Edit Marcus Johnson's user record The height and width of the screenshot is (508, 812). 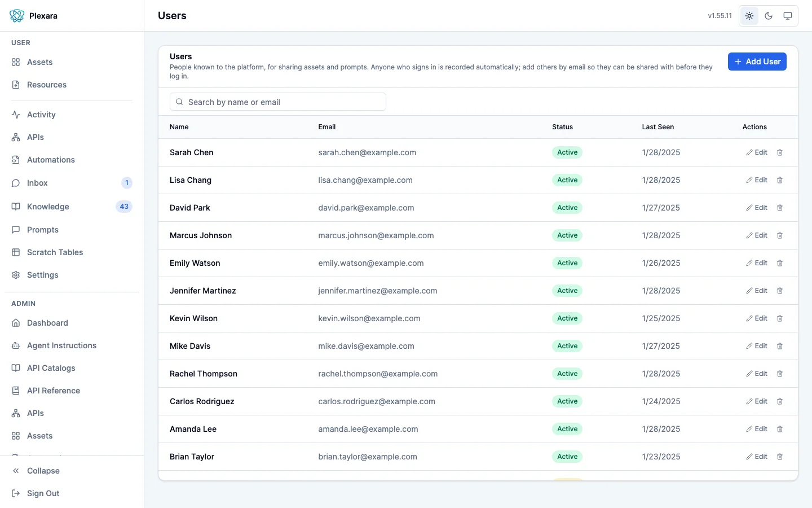757,235
